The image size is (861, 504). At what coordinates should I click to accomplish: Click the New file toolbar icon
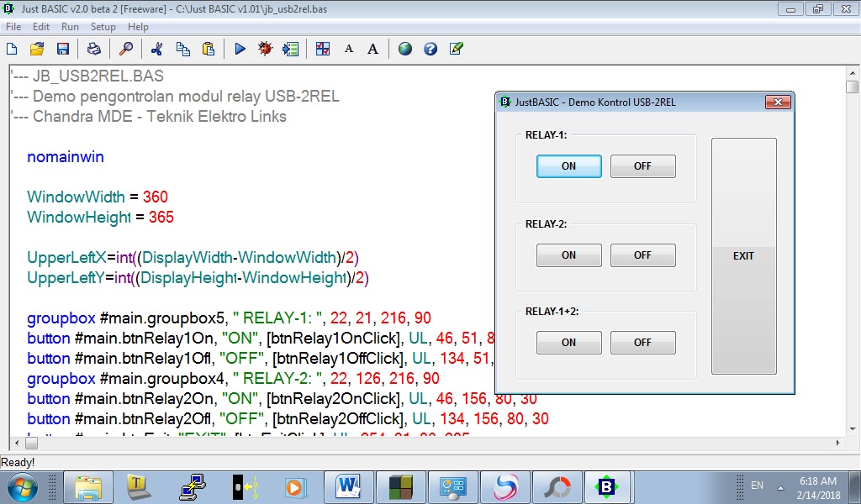(x=12, y=49)
